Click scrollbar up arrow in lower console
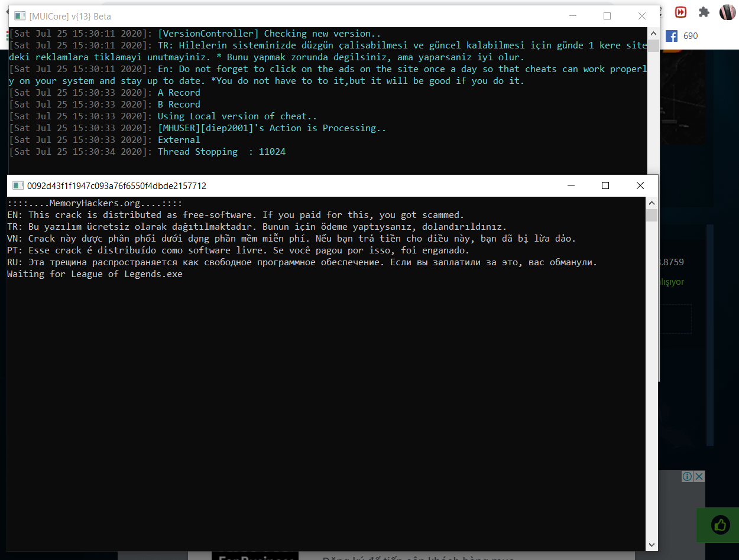 coord(652,202)
